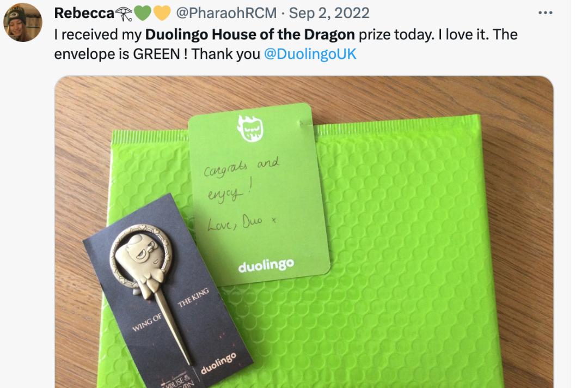The height and width of the screenshot is (388, 588).
Task: Click the bold Duolingo House of the Dragon text
Action: (x=250, y=34)
